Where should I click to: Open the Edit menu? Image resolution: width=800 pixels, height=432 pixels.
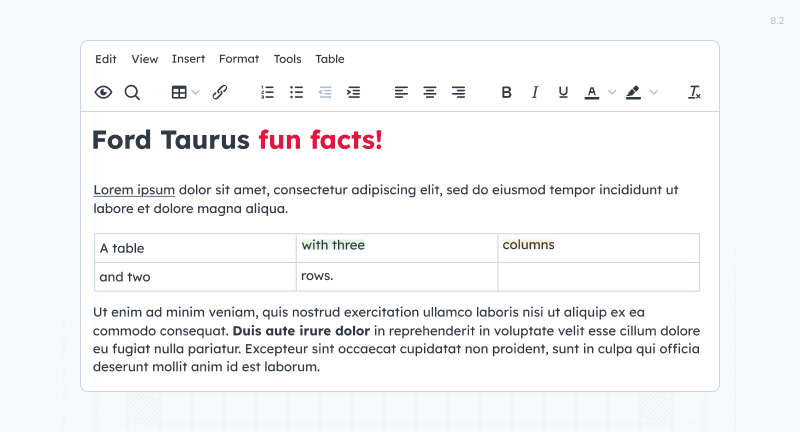click(106, 59)
